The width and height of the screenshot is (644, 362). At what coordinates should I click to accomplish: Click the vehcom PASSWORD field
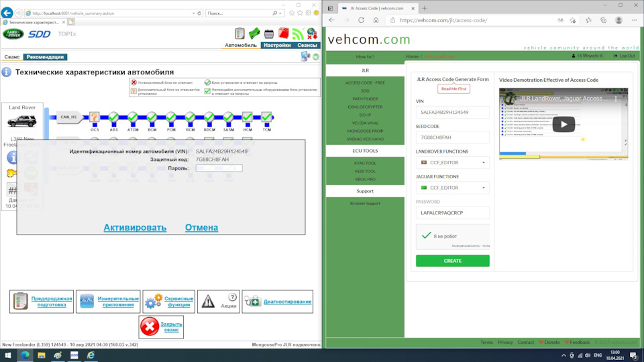453,213
